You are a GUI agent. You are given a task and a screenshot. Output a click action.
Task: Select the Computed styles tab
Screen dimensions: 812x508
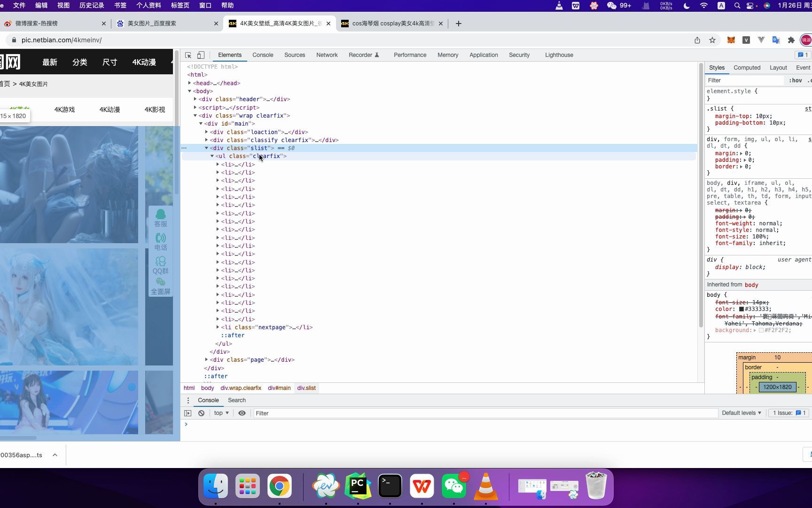[x=747, y=68]
